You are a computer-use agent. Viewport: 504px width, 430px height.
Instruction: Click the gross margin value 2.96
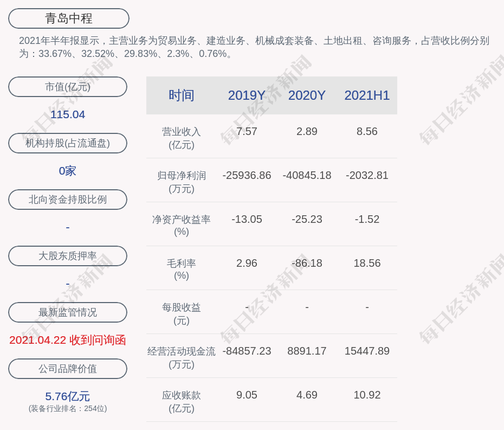[x=247, y=263]
